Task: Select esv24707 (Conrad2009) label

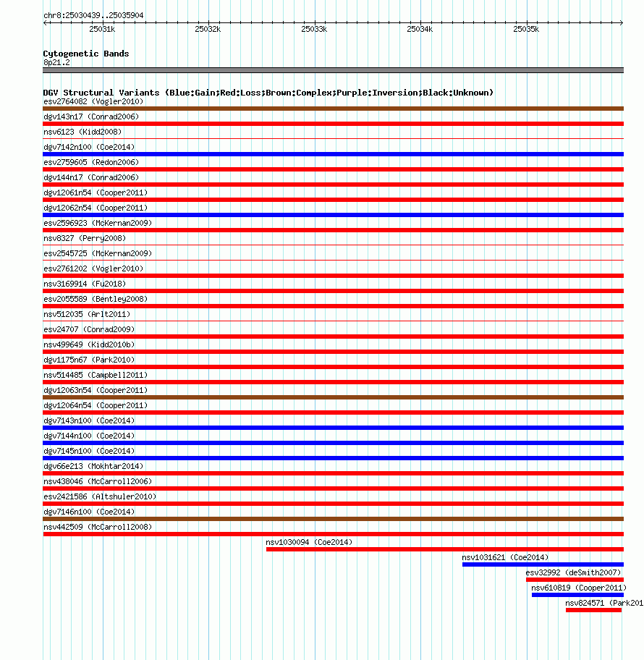Action: tap(89, 329)
